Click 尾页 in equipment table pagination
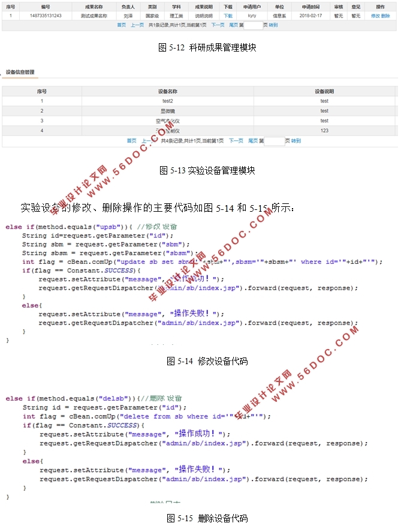The height and width of the screenshot is (532, 404). (253, 141)
